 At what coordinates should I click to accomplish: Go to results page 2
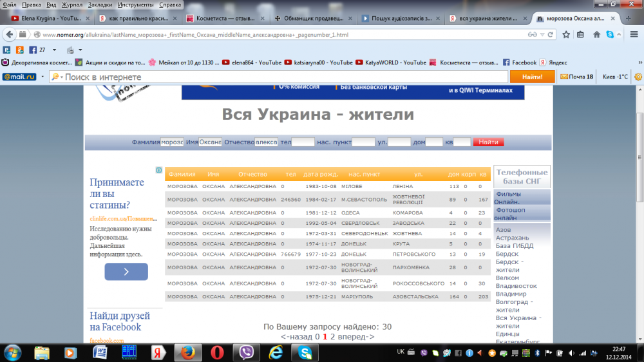point(332,337)
